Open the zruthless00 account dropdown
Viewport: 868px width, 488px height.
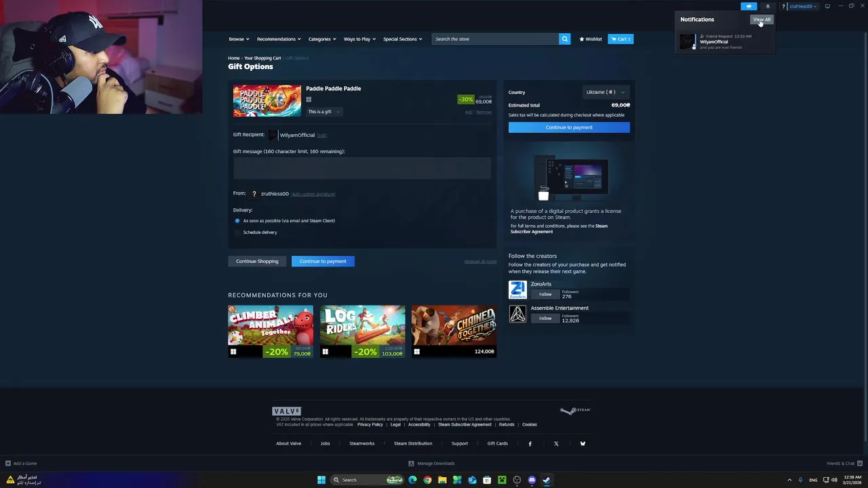803,6
